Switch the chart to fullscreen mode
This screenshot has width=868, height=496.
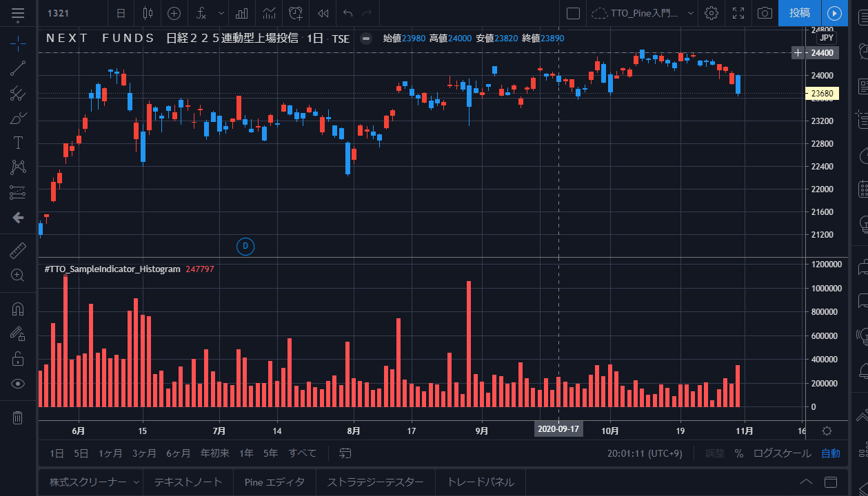738,13
